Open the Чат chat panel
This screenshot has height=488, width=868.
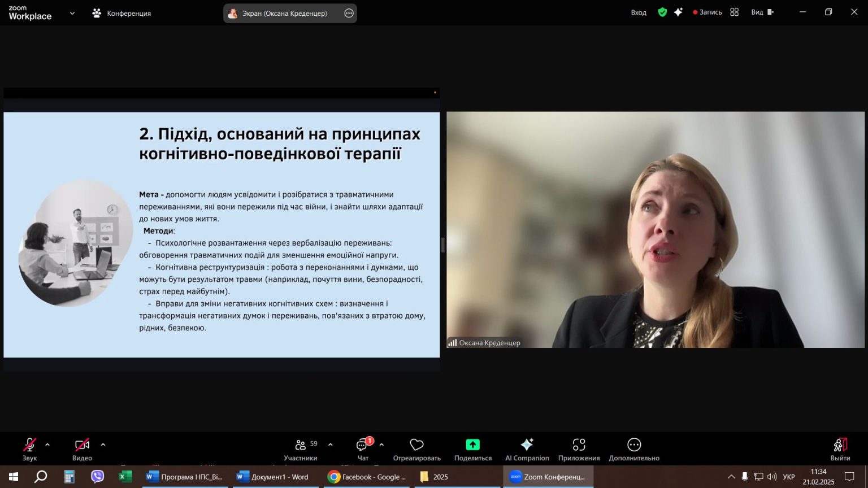(363, 450)
